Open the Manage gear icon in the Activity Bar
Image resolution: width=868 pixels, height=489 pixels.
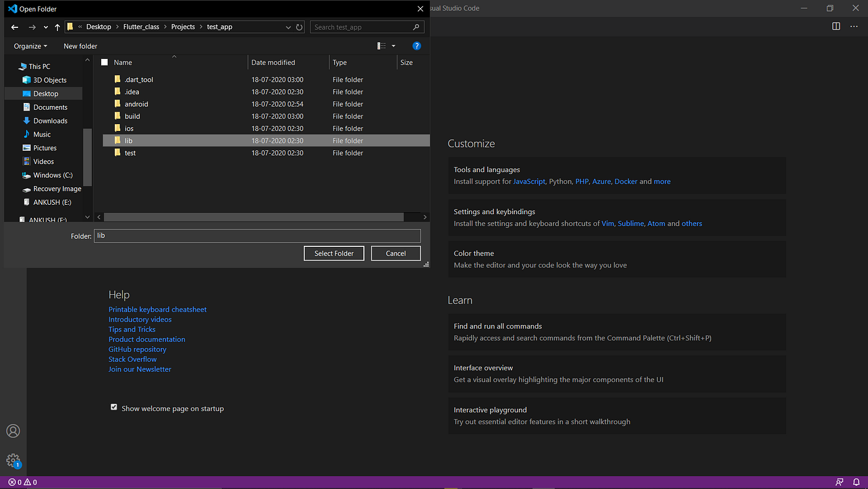tap(13, 460)
